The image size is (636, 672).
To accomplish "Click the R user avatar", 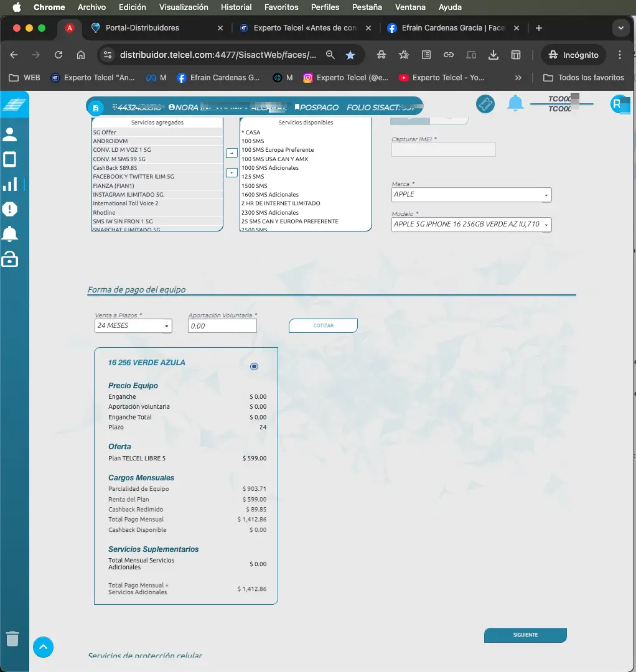I will [x=619, y=104].
